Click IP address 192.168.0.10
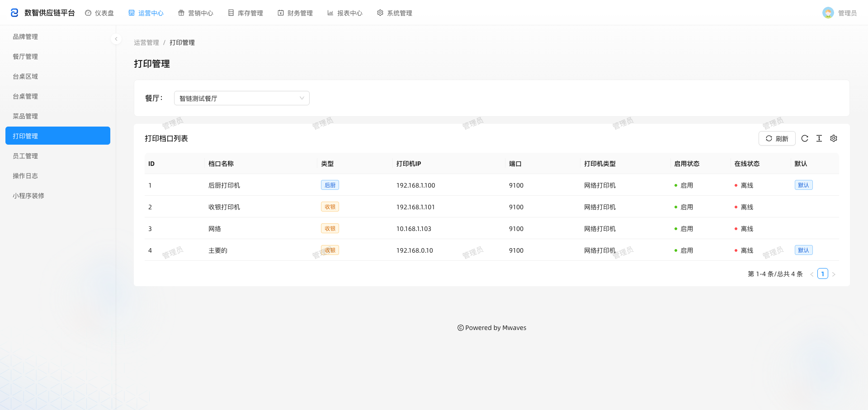 pyautogui.click(x=415, y=250)
